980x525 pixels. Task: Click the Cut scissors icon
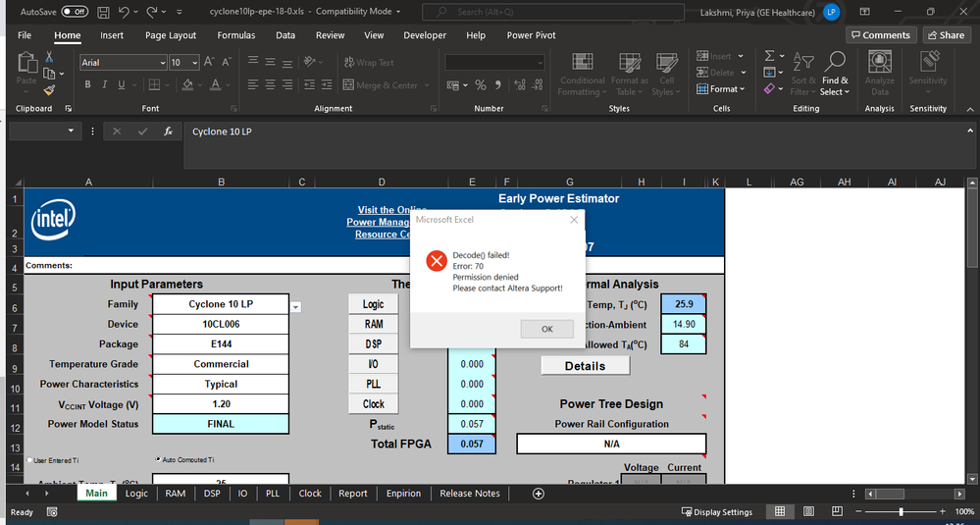pos(50,58)
